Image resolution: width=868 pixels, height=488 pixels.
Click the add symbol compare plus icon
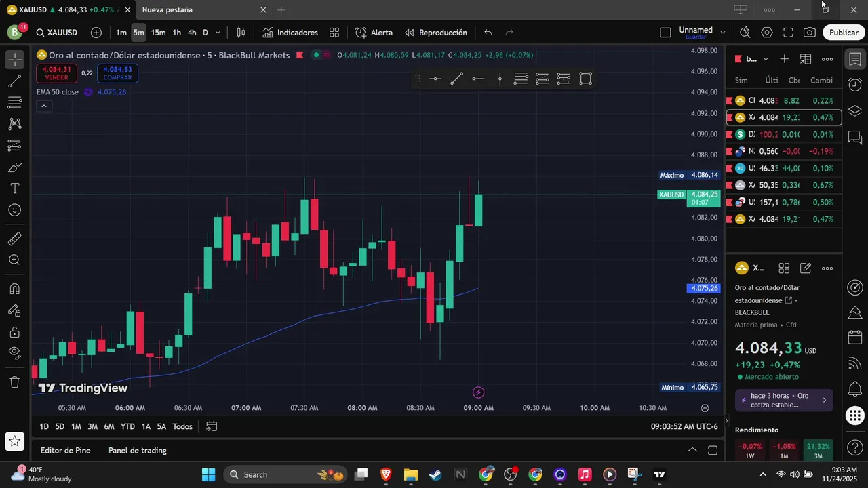[96, 33]
